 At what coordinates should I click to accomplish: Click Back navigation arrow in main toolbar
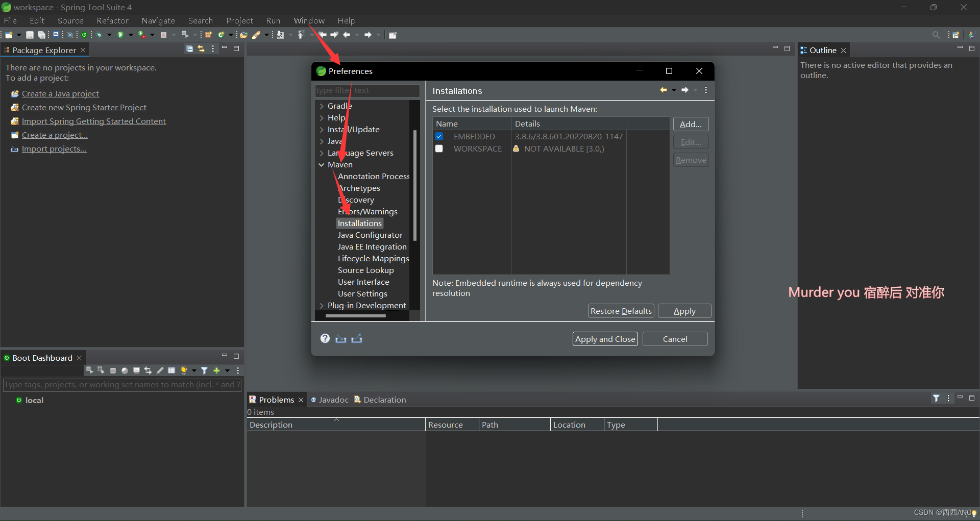(347, 35)
